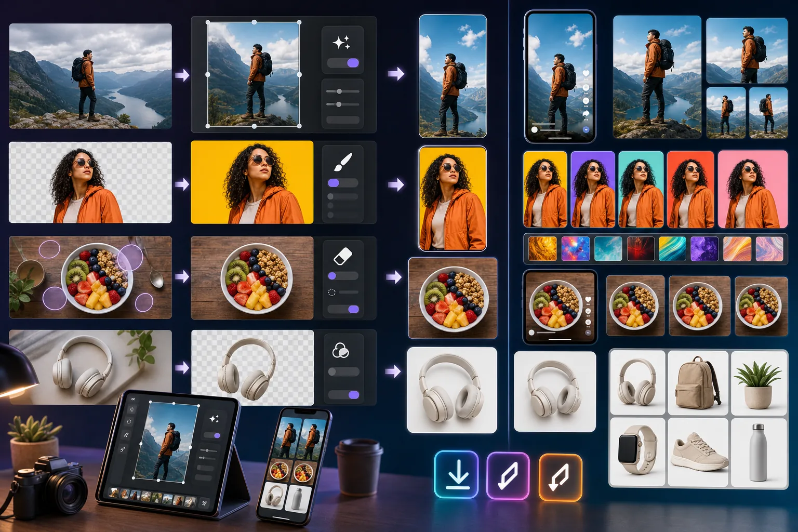This screenshot has width=798, height=532.
Task: Tap the pen tool on the tablet sidebar
Action: [x=126, y=434]
